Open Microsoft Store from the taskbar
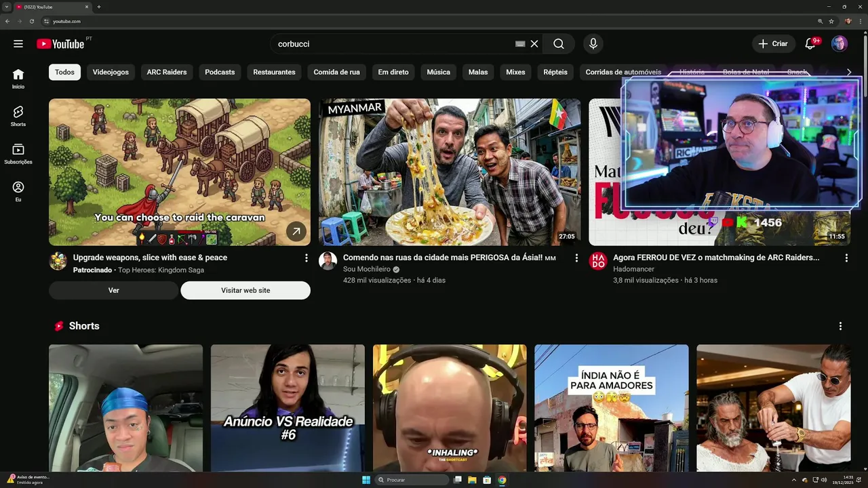 pyautogui.click(x=487, y=480)
